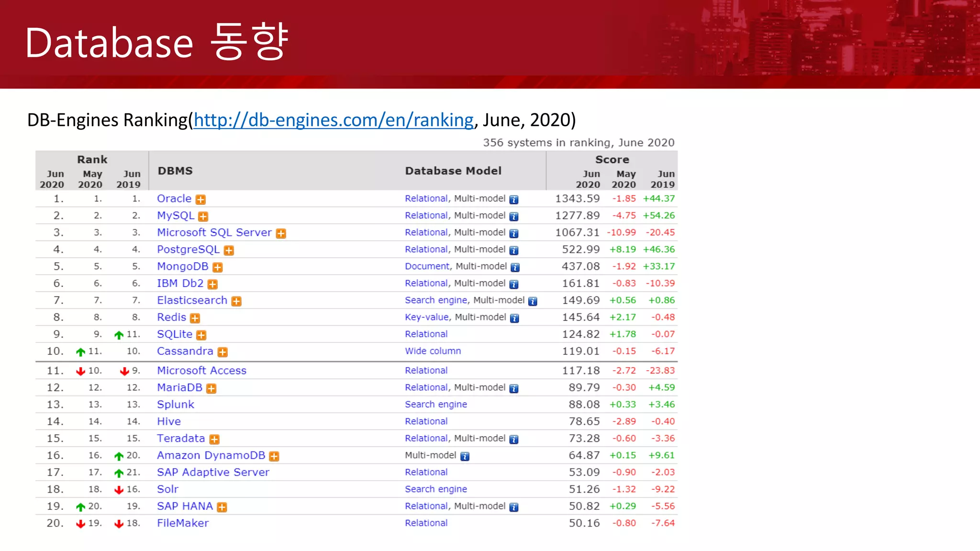Click the info icon in the MongoDB row
Screen dimensions: 980x551
(x=515, y=267)
